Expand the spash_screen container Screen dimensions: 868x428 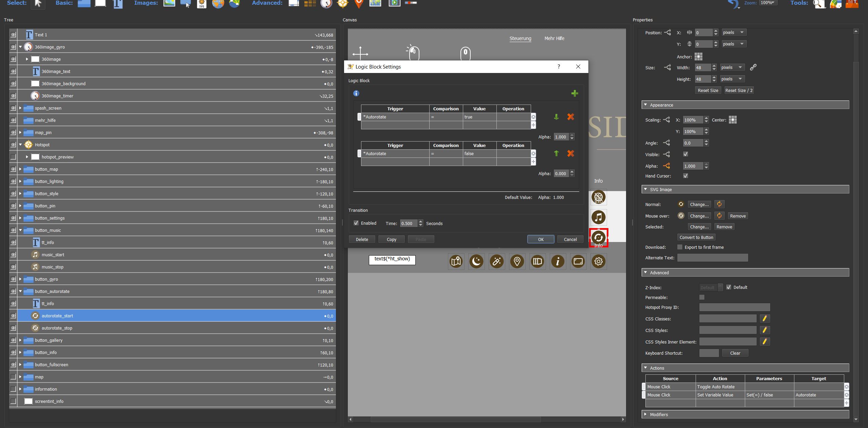click(20, 108)
